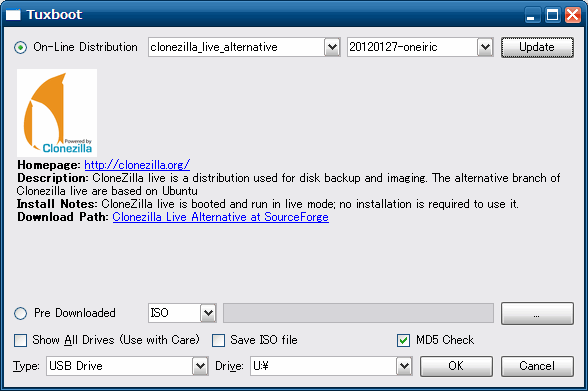
Task: Click the Tuxboot title bar window icon
Action: click(13, 15)
